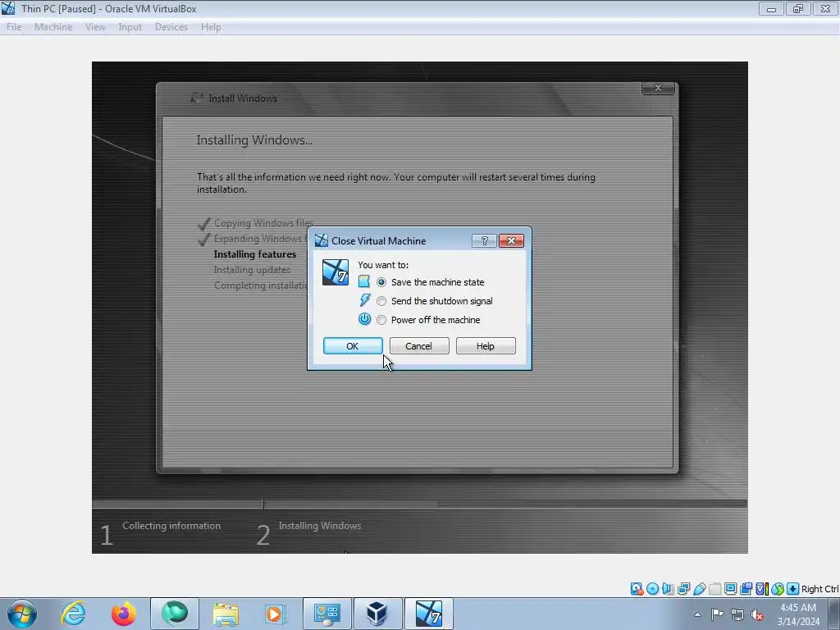Launch Firefox from the taskbar
This screenshot has width=840, height=630.
coord(124,614)
